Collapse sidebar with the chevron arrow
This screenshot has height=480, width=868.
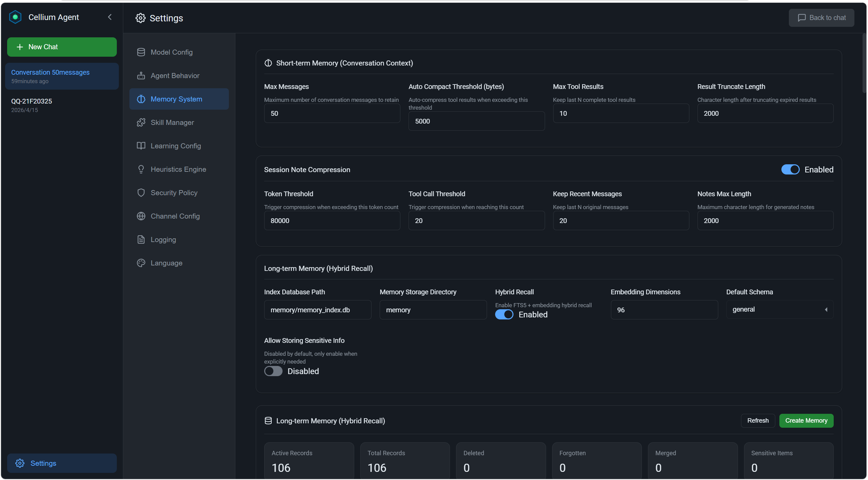coord(110,17)
